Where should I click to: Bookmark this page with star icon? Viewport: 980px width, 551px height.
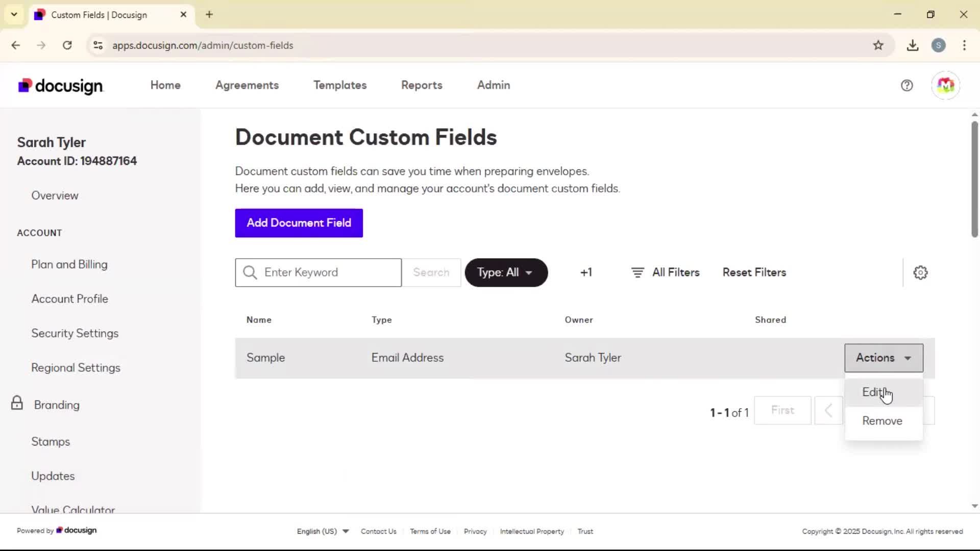click(878, 45)
